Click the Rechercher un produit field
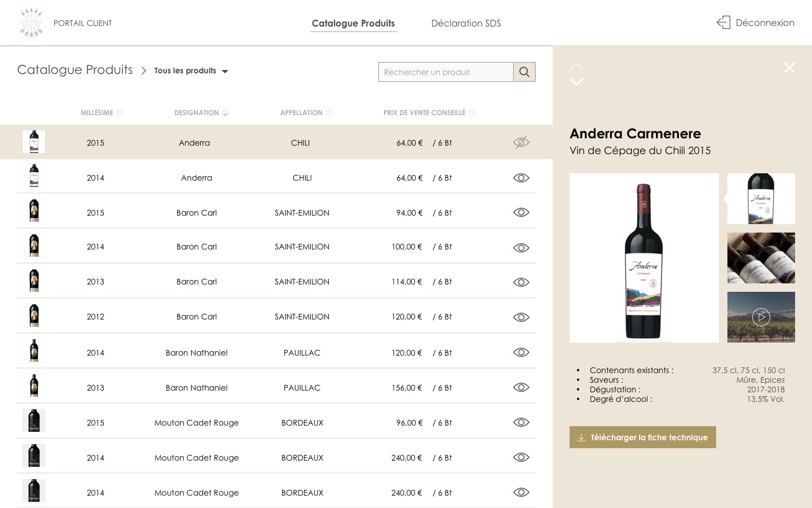Viewport: 812px width, 508px height. (x=445, y=72)
